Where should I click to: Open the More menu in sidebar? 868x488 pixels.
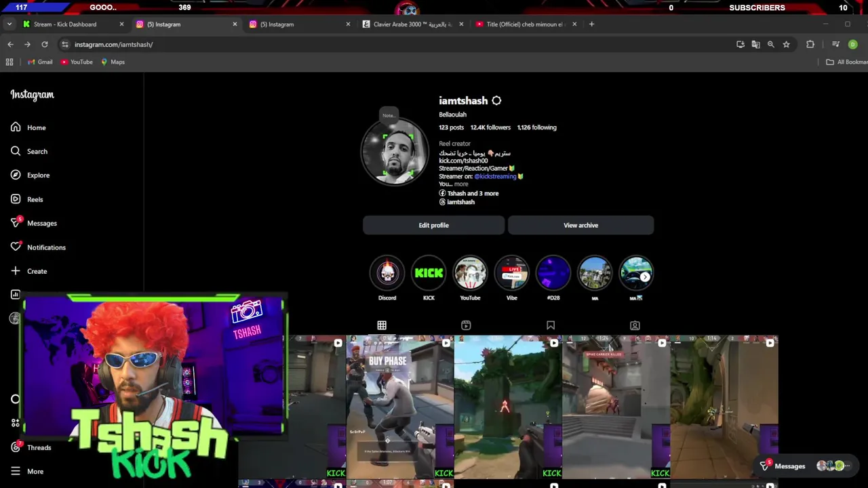27,471
